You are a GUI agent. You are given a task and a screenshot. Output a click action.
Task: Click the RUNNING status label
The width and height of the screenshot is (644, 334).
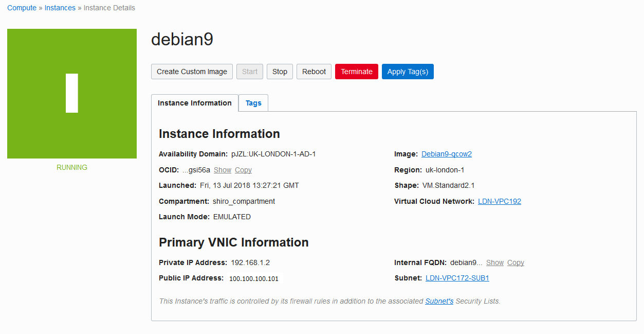pos(72,167)
